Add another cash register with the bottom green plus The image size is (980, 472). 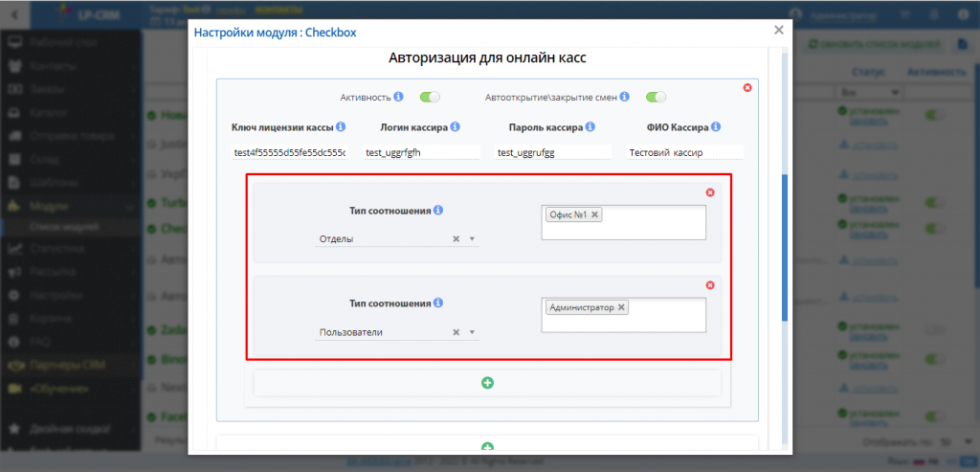click(487, 446)
